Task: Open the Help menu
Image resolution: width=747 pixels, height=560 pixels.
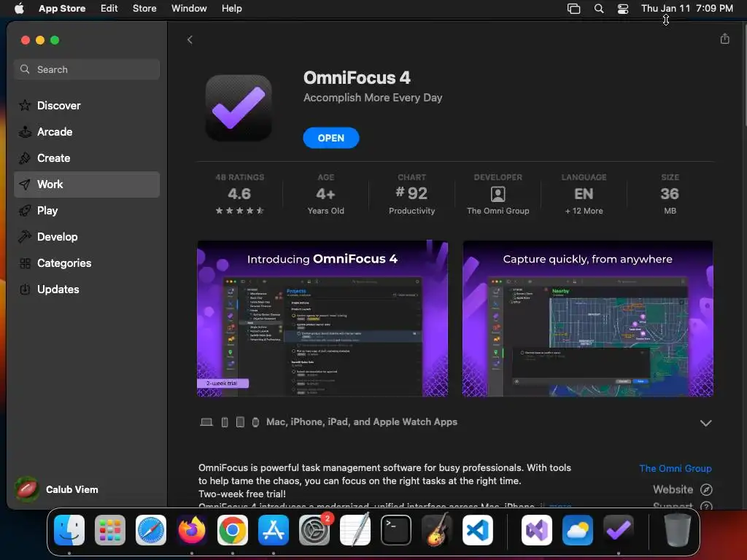Action: [x=231, y=9]
